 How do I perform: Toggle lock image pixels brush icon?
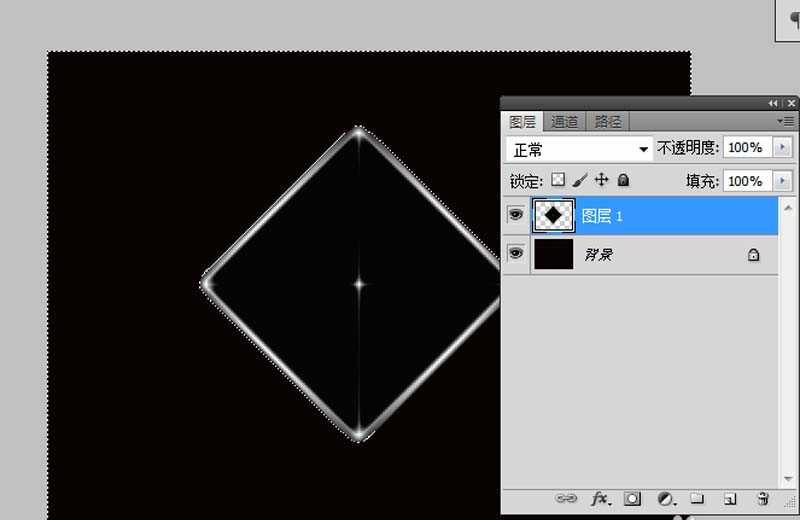click(x=580, y=181)
